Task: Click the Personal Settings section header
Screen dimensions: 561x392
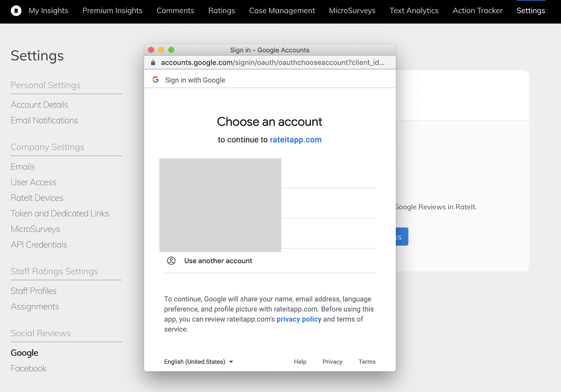Action: (x=46, y=85)
